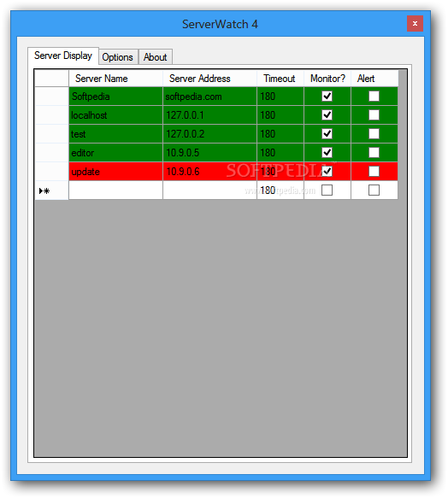Select the 127.0.0.1 address cell
Viewport: 448px width, 498px height.
[209, 115]
